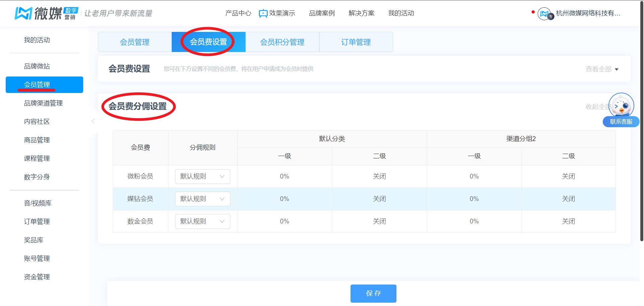Collapse sections via 收起全部
The width and height of the screenshot is (644, 306).
pyautogui.click(x=598, y=107)
